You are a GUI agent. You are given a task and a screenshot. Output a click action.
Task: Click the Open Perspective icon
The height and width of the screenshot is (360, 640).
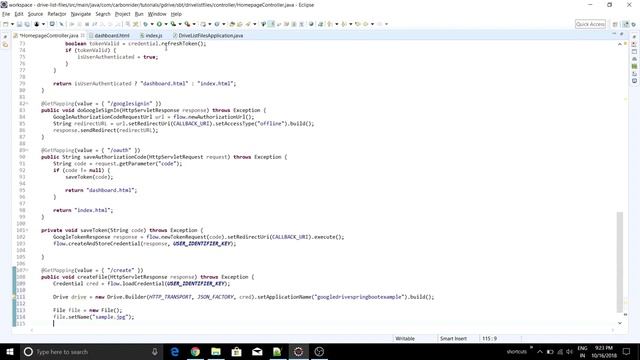615,24
